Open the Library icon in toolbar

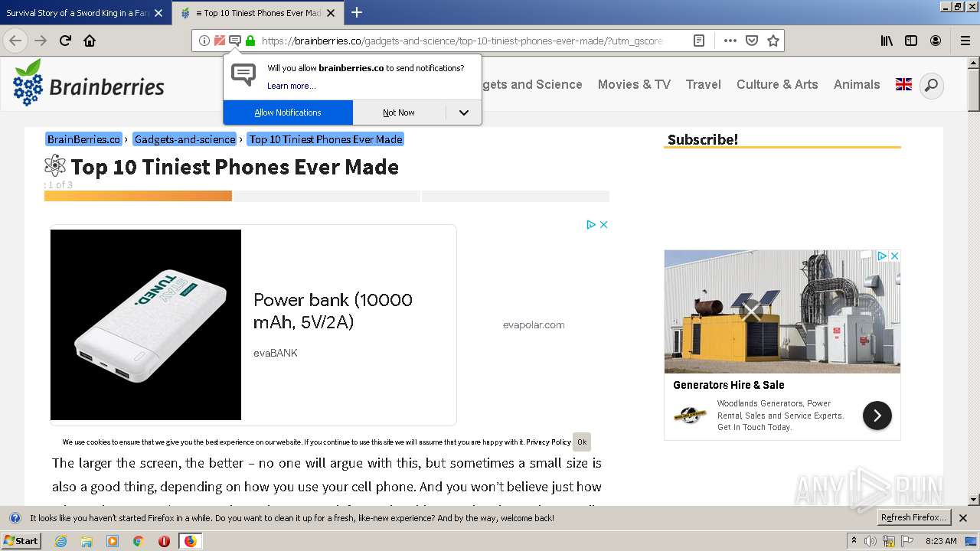tap(887, 41)
